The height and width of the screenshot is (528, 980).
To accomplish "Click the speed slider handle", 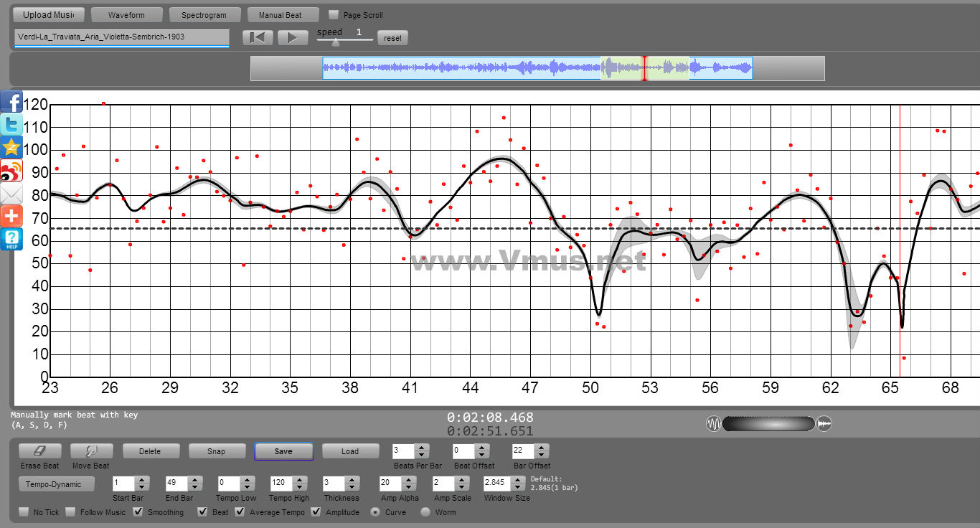I will coord(335,42).
